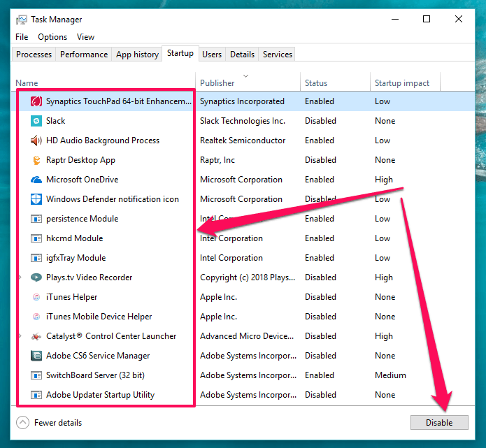This screenshot has width=486, height=448.
Task: Select the SwitchBoard Server (32 bit) row
Action: (243, 375)
